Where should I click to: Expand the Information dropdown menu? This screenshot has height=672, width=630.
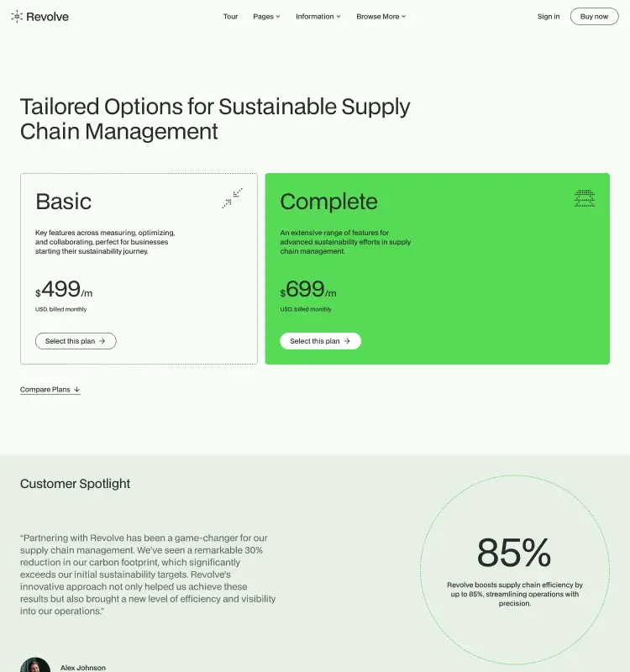[x=318, y=16]
